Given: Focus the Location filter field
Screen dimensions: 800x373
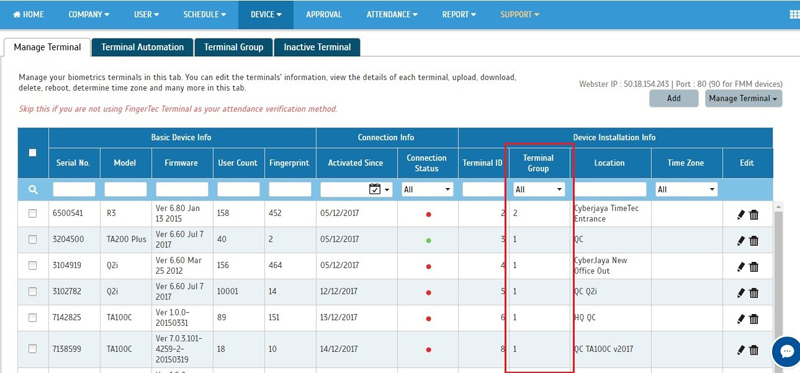Looking at the screenshot, I should [610, 189].
